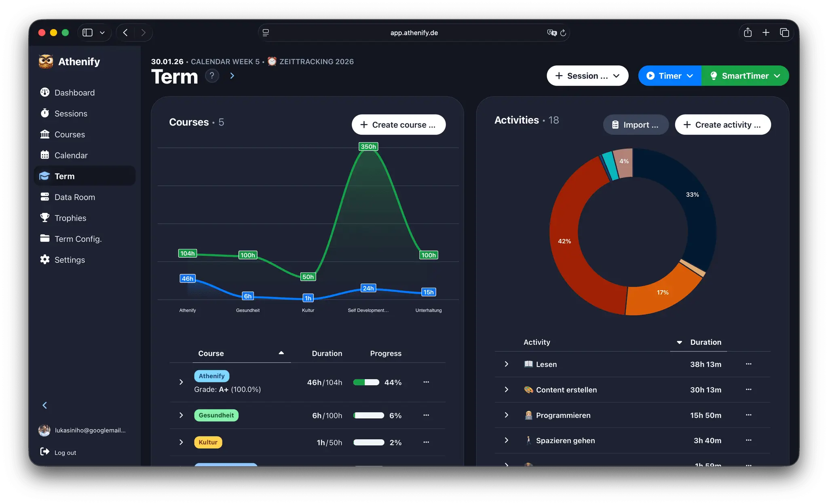
Task: Click the translate icon in the address bar
Action: pos(552,33)
